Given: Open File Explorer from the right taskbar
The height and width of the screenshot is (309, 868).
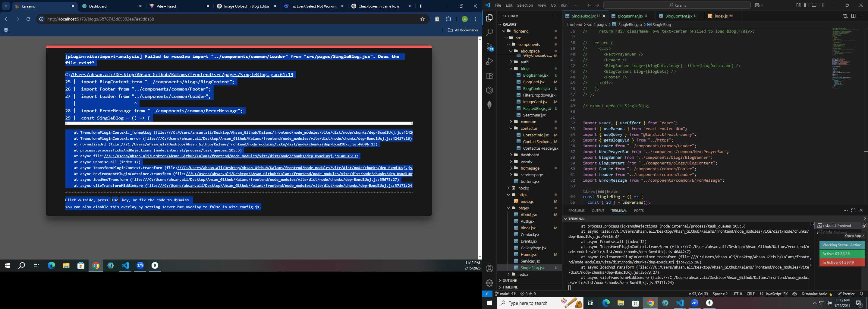Looking at the screenshot, I should [621, 303].
